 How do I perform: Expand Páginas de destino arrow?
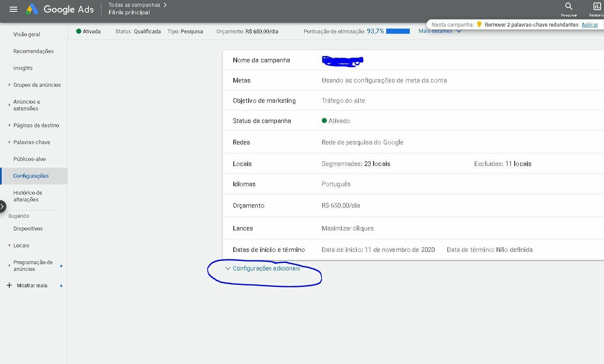(9, 125)
